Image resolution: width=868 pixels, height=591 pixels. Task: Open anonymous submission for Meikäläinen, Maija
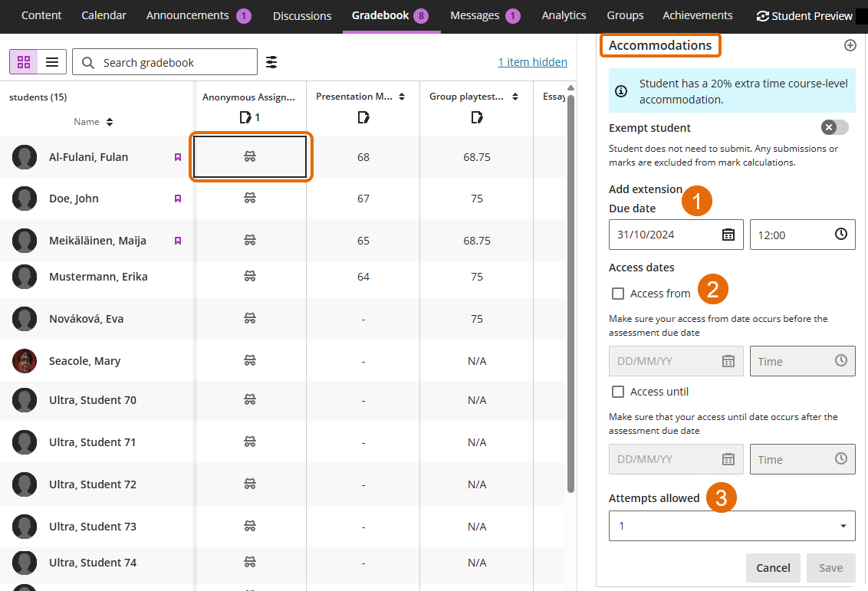250,240
